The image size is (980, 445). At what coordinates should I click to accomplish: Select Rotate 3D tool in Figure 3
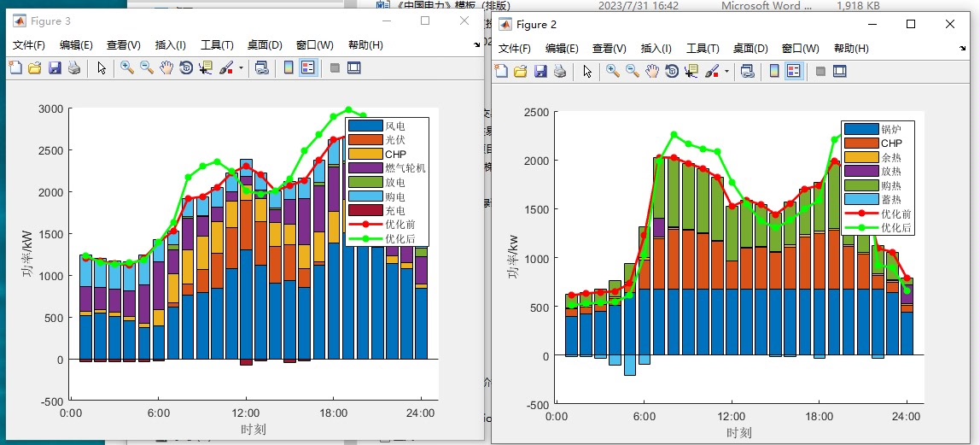185,67
